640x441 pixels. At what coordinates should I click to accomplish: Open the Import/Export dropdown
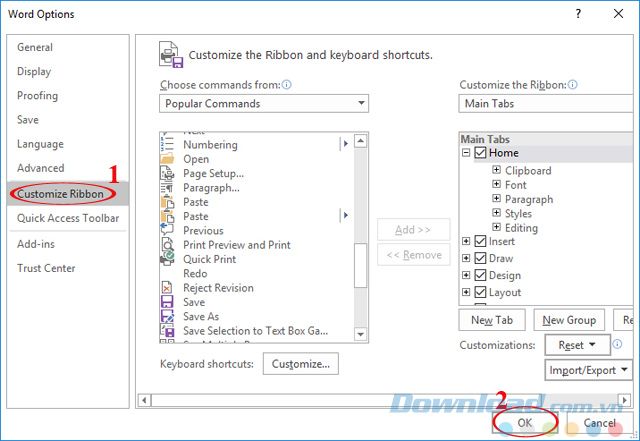pos(589,370)
